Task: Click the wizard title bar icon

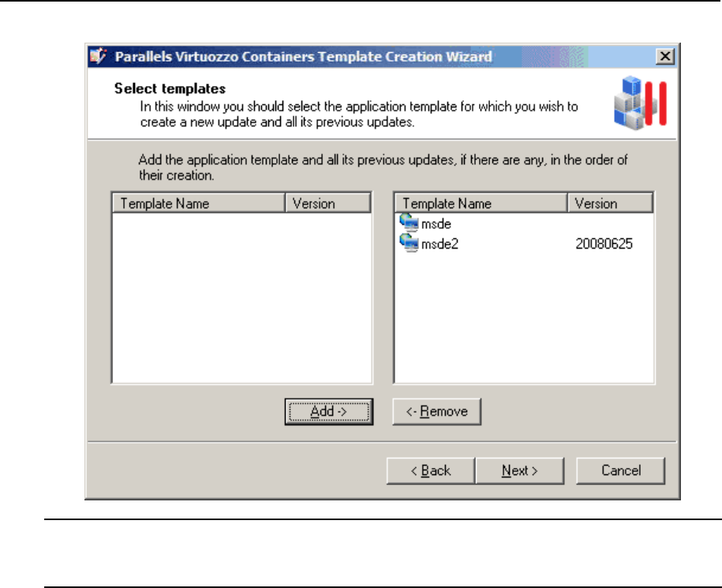Action: tap(98, 56)
